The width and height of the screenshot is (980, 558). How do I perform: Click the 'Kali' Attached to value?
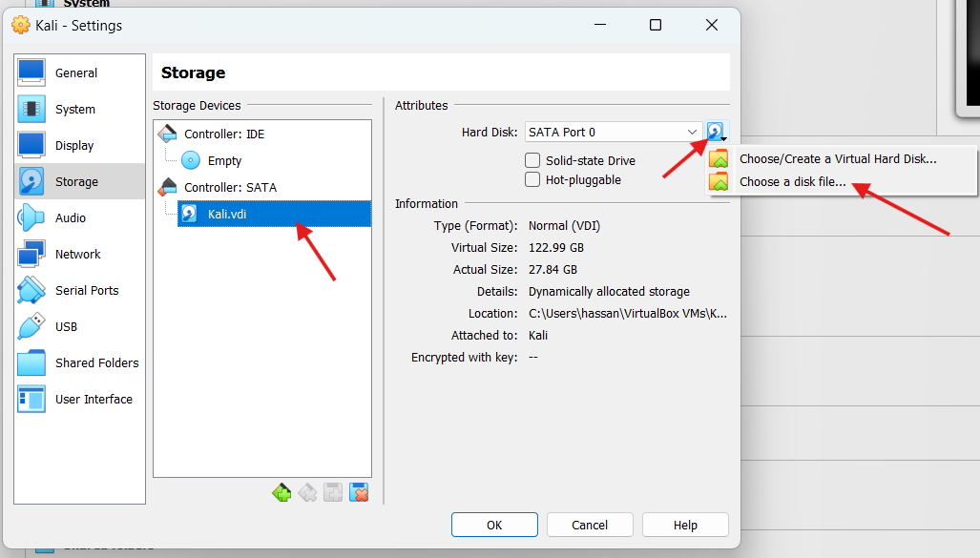[538, 336]
